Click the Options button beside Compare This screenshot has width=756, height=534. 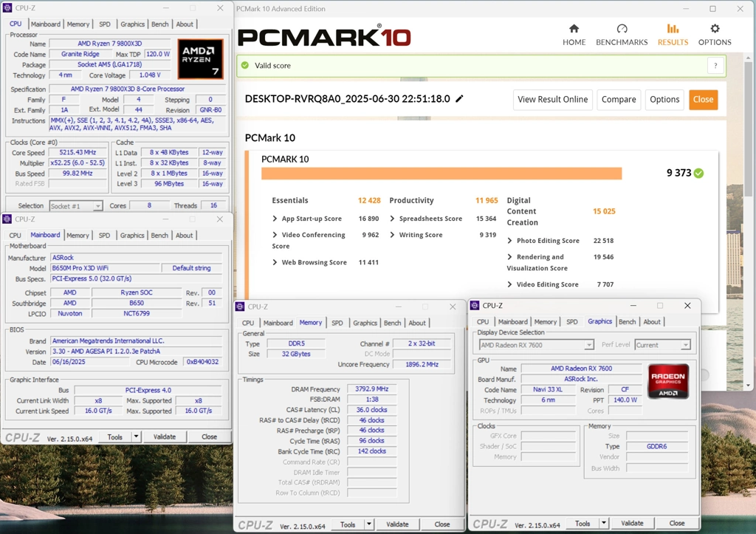[x=664, y=100]
